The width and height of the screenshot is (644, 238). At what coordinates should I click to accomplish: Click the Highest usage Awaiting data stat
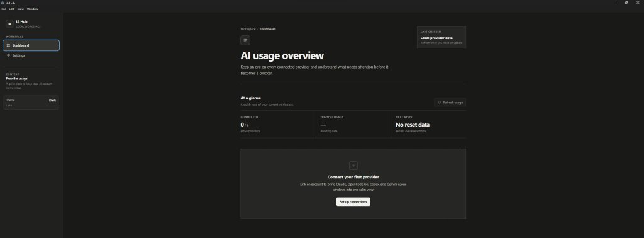coord(353,124)
